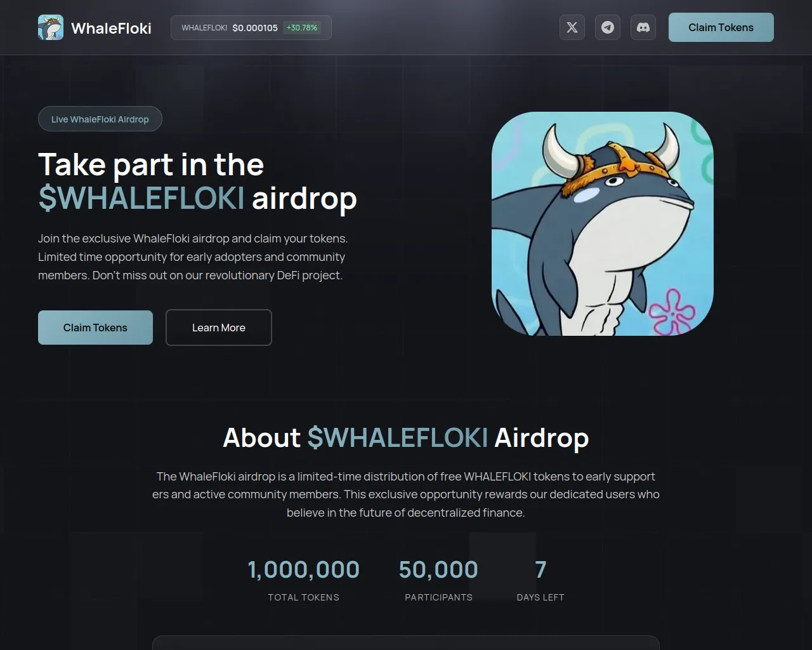Image resolution: width=812 pixels, height=650 pixels.
Task: Click the $0.000105 price value
Action: tap(255, 28)
